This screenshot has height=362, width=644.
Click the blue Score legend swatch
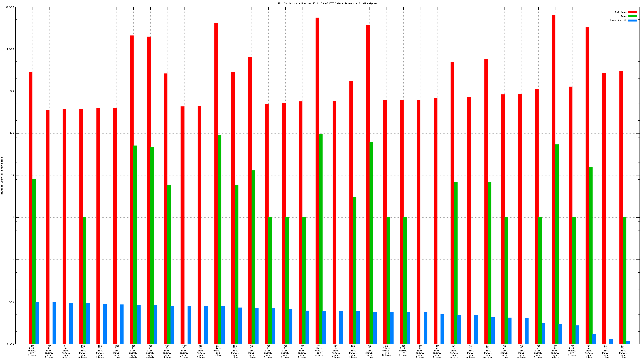(632, 20)
